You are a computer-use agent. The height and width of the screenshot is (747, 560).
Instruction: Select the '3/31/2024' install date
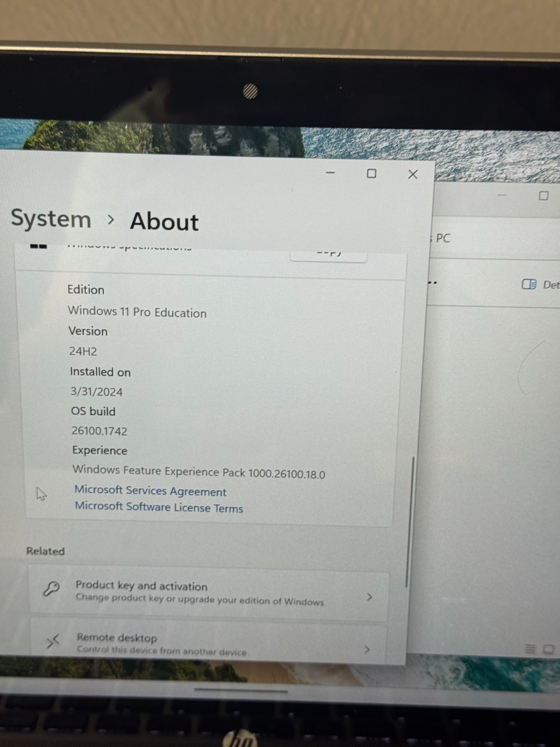coord(97,391)
